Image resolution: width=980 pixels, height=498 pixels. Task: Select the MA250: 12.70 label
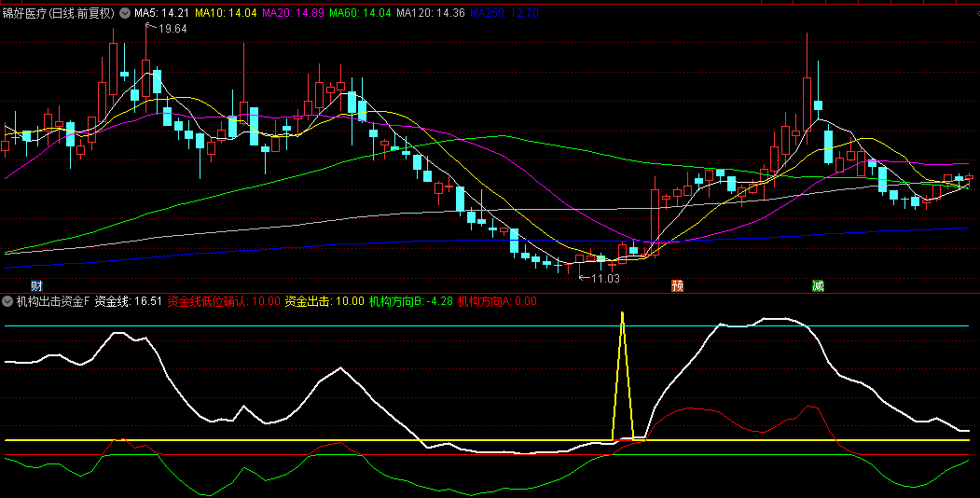coord(504,13)
